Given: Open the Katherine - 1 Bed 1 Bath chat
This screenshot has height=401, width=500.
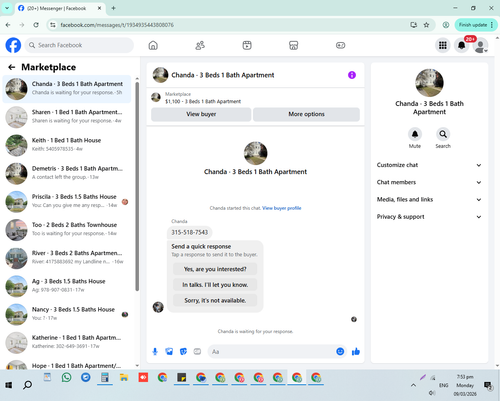Looking at the screenshot, I should (x=67, y=342).
